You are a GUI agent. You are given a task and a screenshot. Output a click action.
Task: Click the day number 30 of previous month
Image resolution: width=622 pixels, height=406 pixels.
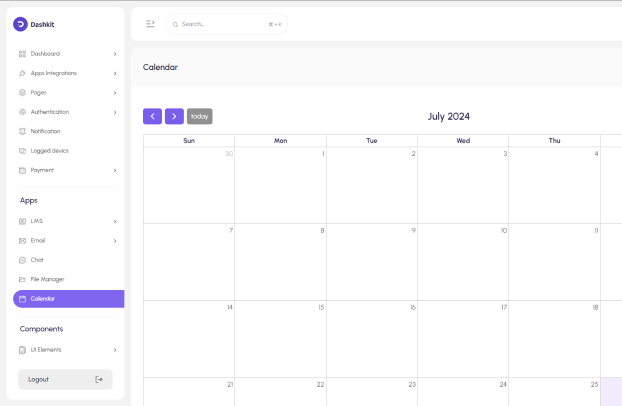(229, 154)
